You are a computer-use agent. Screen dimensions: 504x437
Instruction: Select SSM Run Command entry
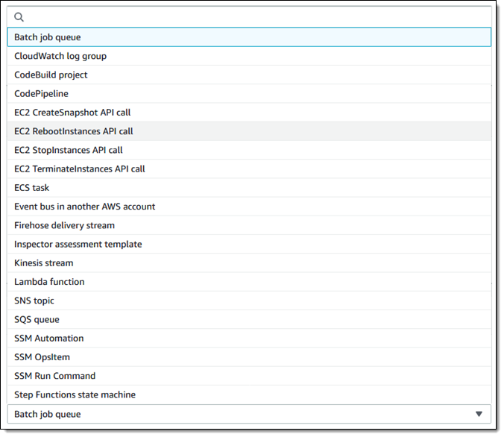[54, 376]
